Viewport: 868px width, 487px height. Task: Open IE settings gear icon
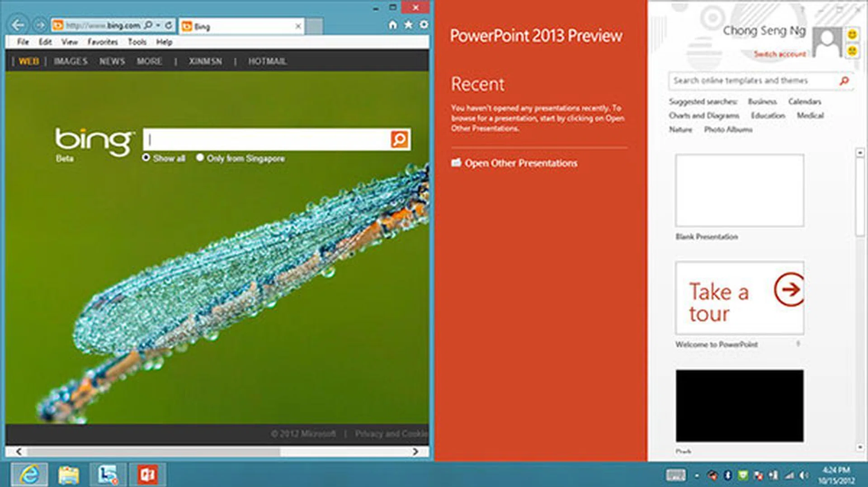pos(424,25)
